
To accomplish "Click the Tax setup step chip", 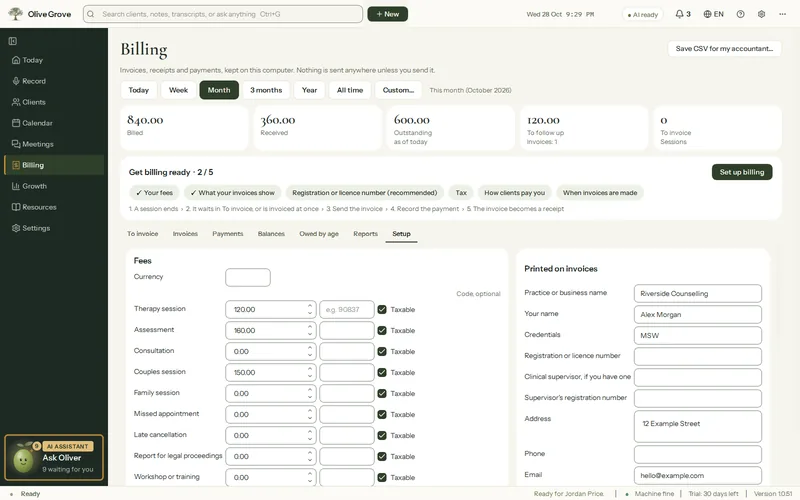I will pyautogui.click(x=461, y=193).
